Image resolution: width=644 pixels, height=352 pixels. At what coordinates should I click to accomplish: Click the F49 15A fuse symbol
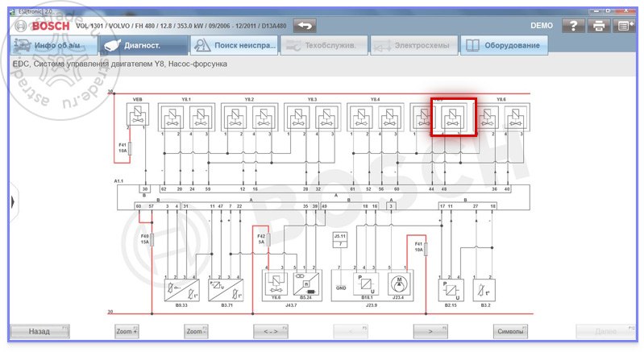click(x=152, y=239)
